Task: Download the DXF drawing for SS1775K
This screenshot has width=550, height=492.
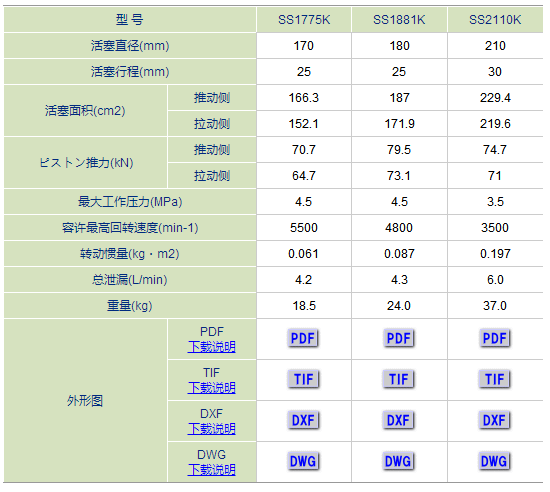Action: tap(303, 420)
